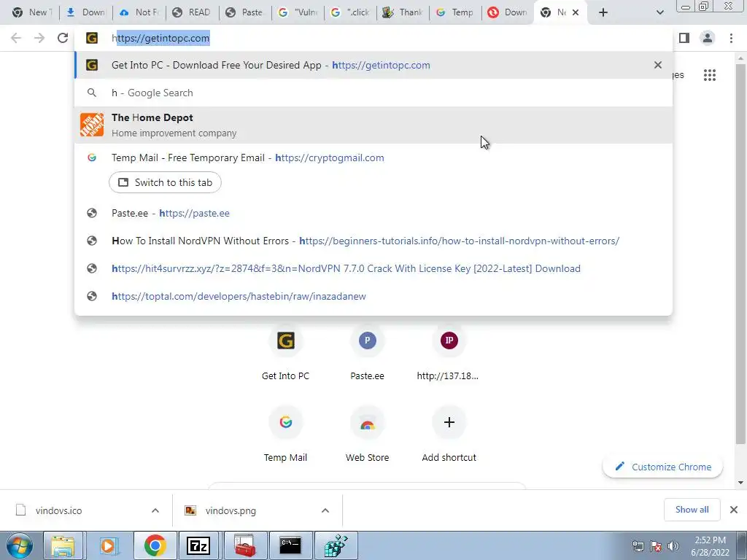The image size is (747, 560).
Task: Close the downloads bar
Action: [x=734, y=510]
